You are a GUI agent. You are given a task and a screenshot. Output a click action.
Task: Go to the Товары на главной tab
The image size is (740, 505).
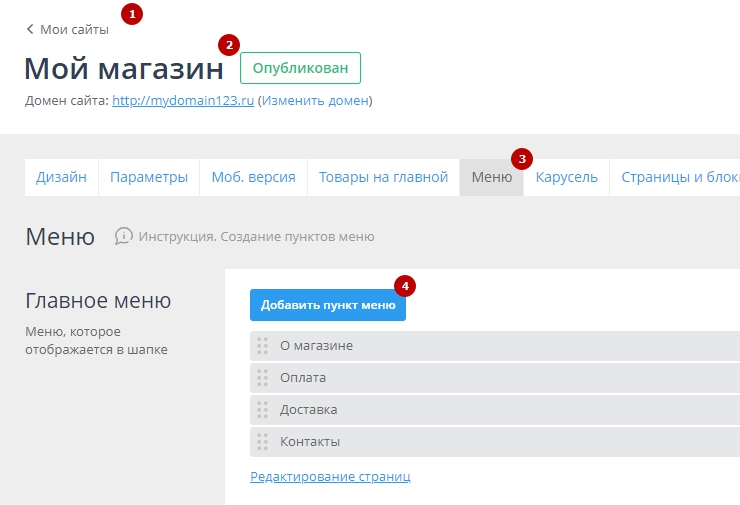coord(383,177)
